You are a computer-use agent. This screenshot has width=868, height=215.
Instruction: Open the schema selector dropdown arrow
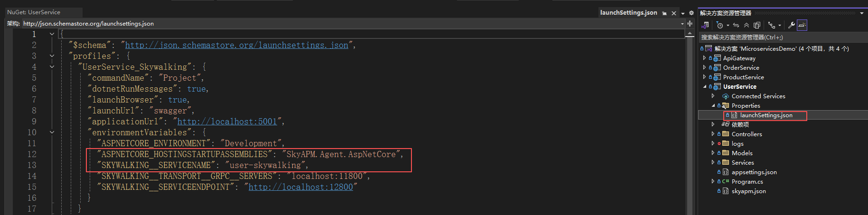682,23
